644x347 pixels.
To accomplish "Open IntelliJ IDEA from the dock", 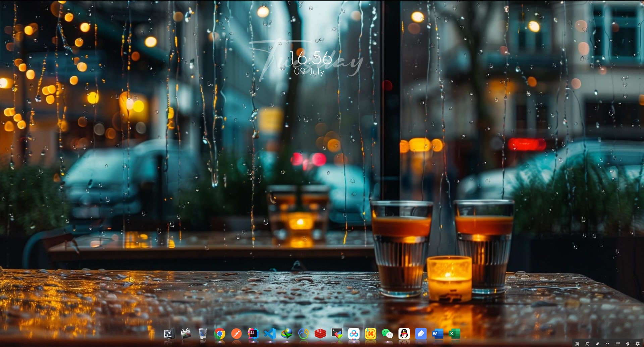I will [x=253, y=334].
